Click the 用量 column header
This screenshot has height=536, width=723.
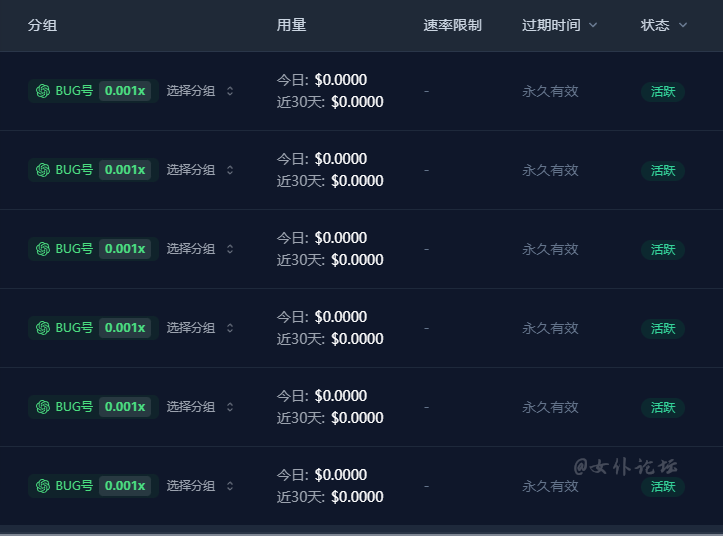291,25
